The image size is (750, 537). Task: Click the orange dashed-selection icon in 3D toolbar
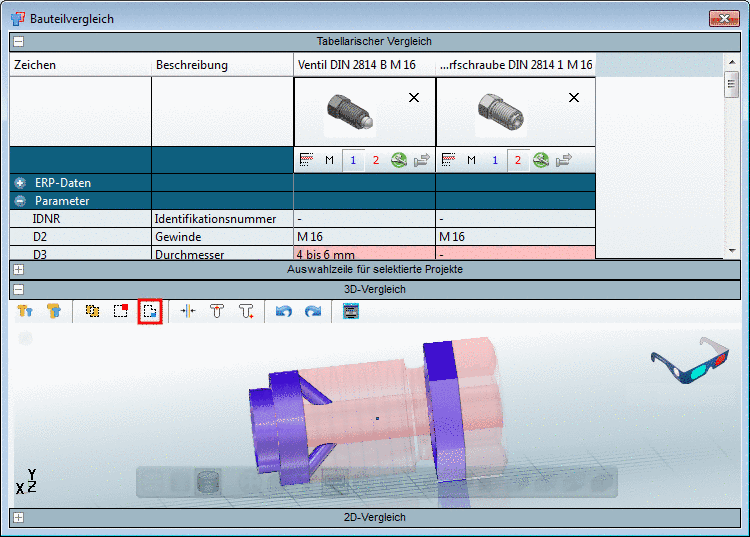(x=92, y=311)
